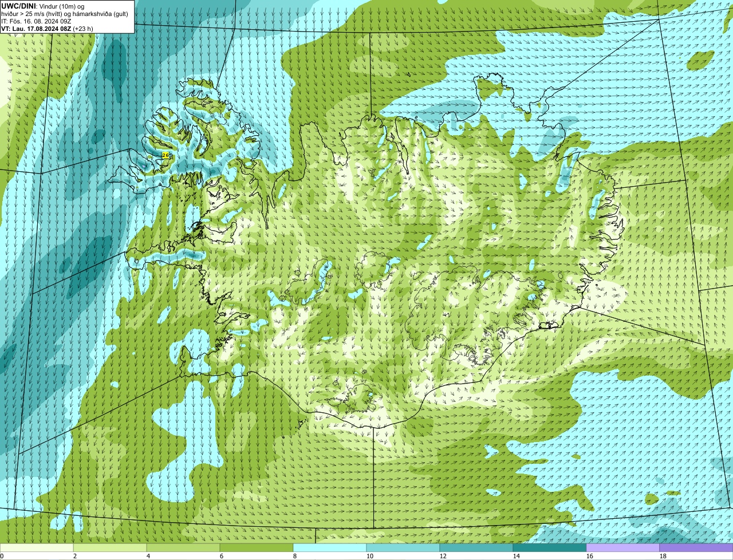Click the '18' colorbar scale label

(x=663, y=556)
